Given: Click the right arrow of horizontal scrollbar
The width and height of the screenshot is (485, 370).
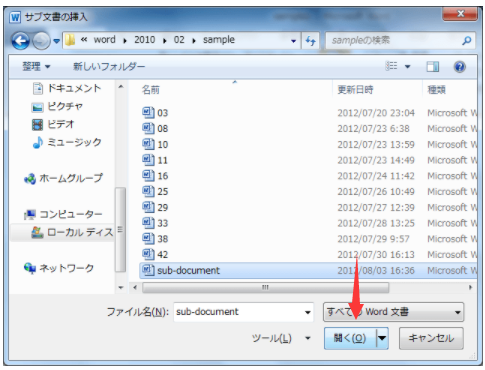Looking at the screenshot, I should coord(470,287).
